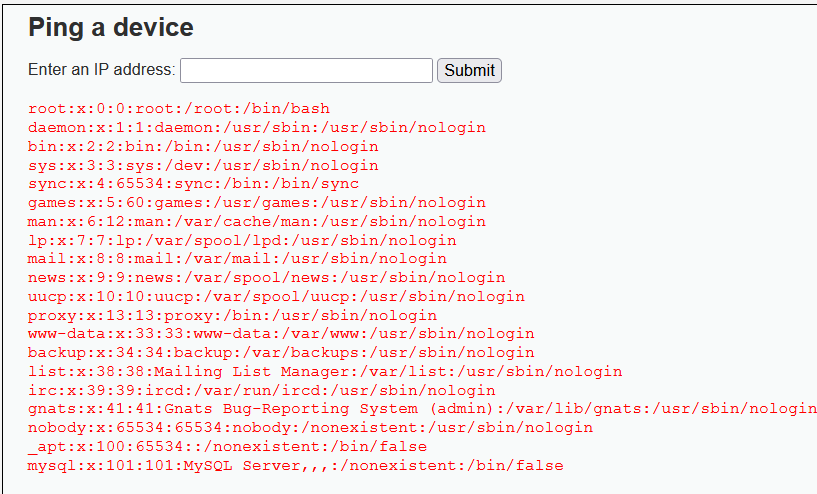Image resolution: width=817 pixels, height=494 pixels.
Task: Select the www-data account output line
Action: point(281,334)
